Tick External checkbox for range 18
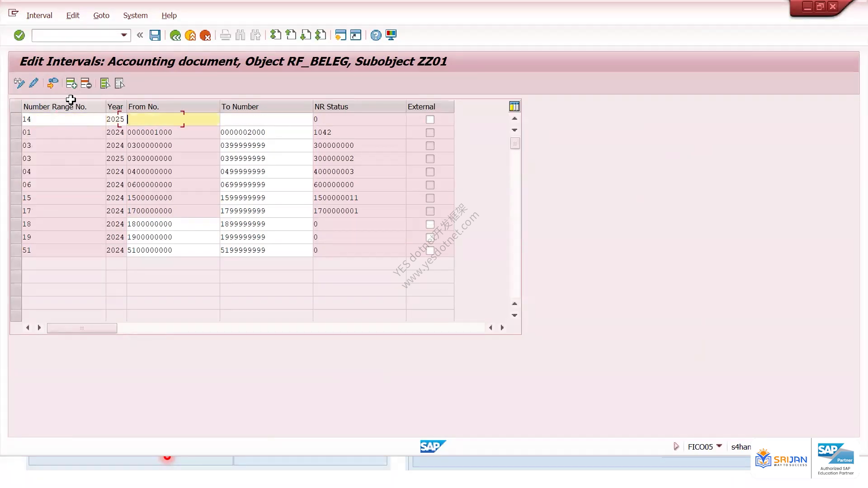868x488 pixels. pos(430,225)
